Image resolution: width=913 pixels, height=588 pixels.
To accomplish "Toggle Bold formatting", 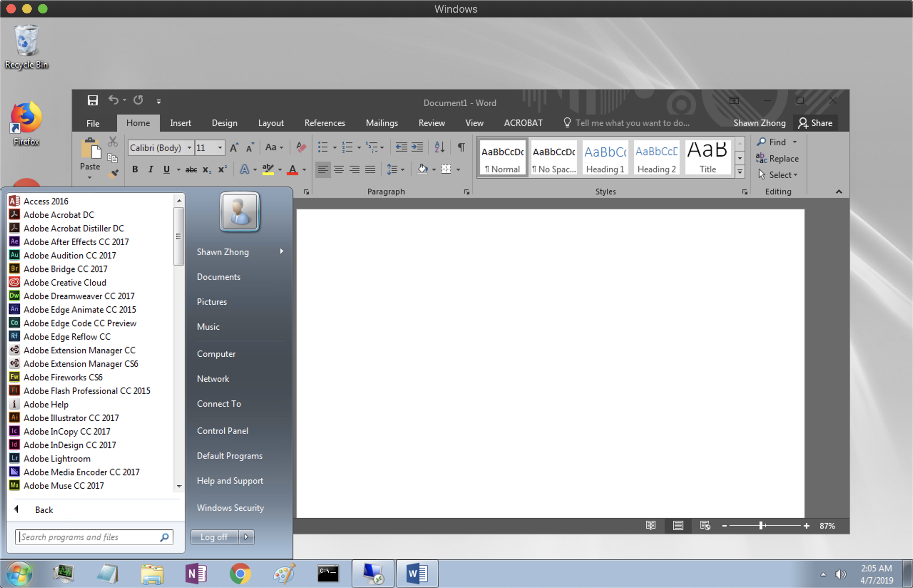I will coord(135,169).
